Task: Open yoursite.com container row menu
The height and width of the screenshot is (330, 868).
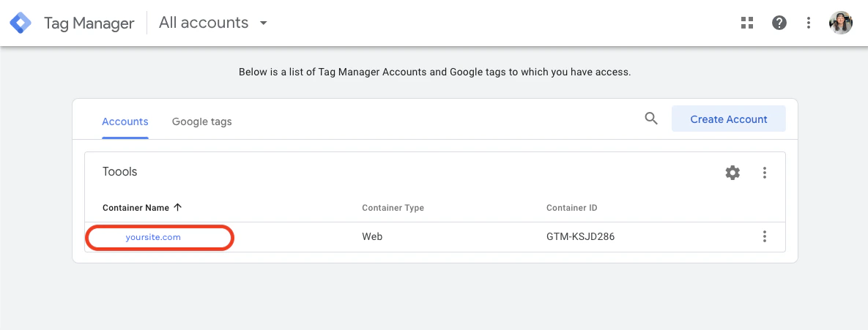Action: (765, 236)
